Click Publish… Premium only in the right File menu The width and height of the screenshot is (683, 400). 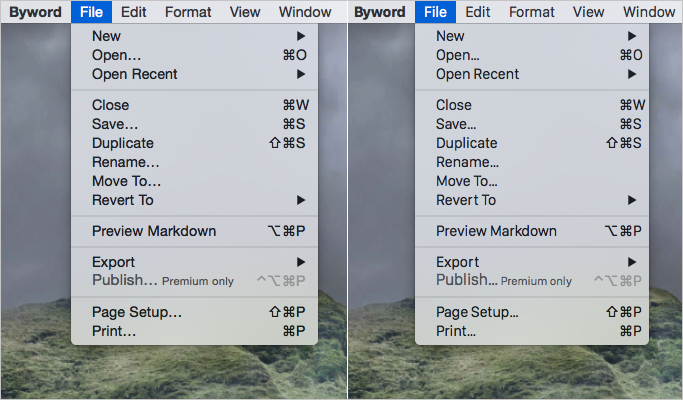point(532,281)
